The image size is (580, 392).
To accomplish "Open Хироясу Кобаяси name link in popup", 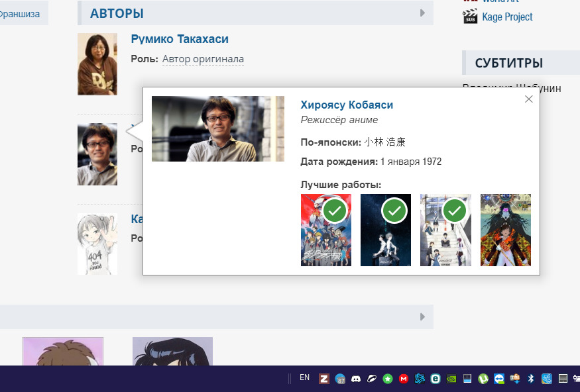I will (347, 105).
